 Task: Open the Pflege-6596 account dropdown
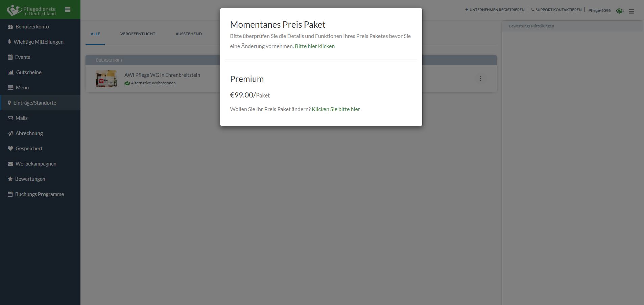(599, 10)
